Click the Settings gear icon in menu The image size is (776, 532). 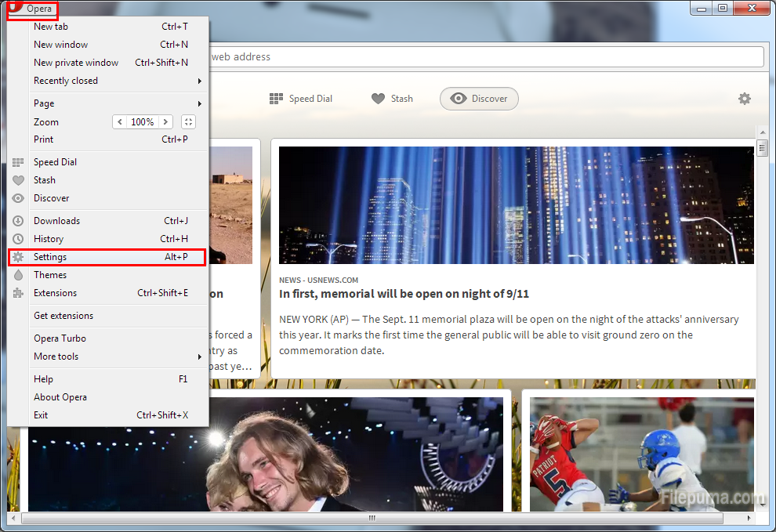coord(18,257)
